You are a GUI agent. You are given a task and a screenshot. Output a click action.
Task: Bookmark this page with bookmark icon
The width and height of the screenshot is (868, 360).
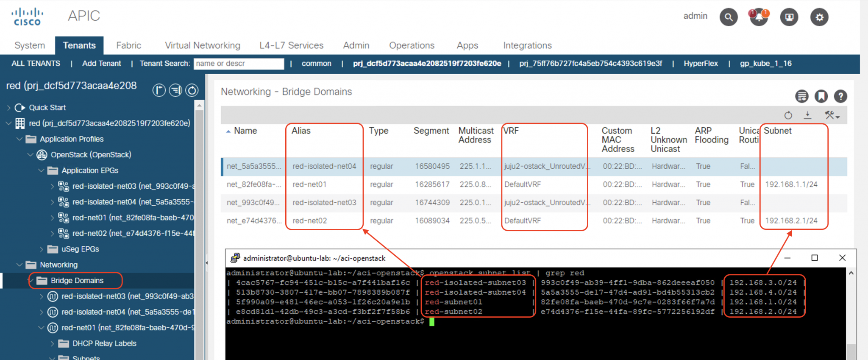coord(821,96)
